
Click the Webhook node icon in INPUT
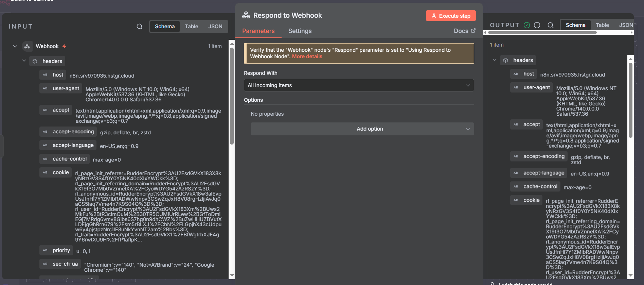coord(27,46)
